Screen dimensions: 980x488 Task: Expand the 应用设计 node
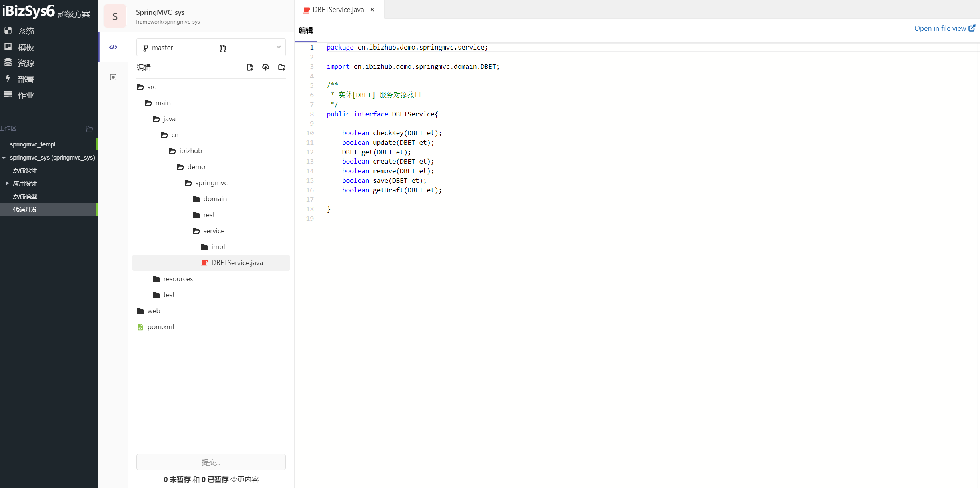7,183
